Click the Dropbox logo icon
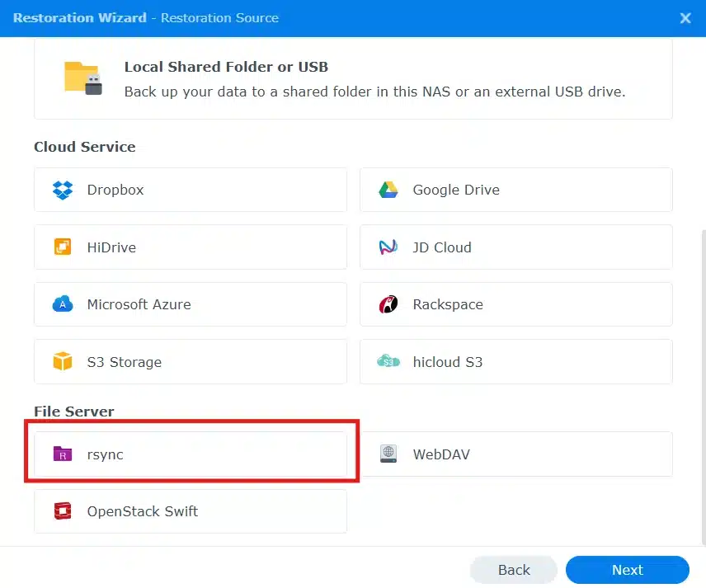This screenshot has width=706, height=588. pyautogui.click(x=63, y=190)
